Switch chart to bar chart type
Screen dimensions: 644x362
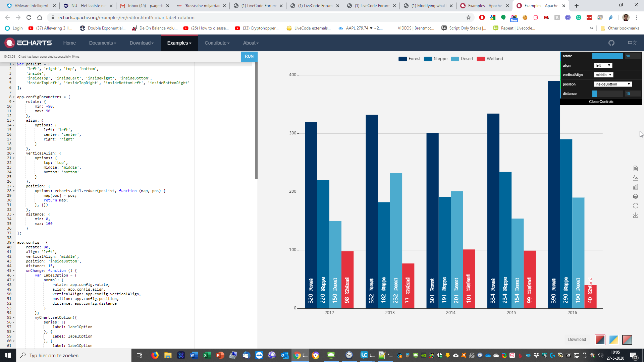pos(635,187)
